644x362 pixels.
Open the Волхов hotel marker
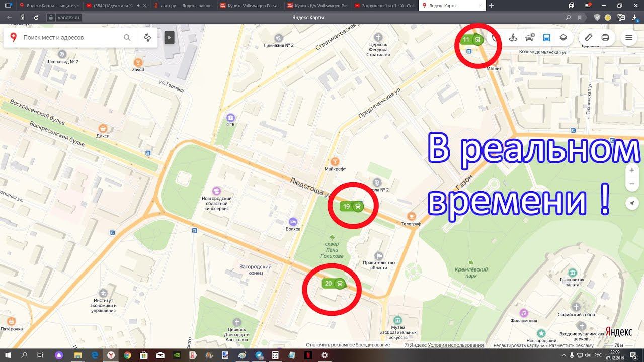pos(293,221)
